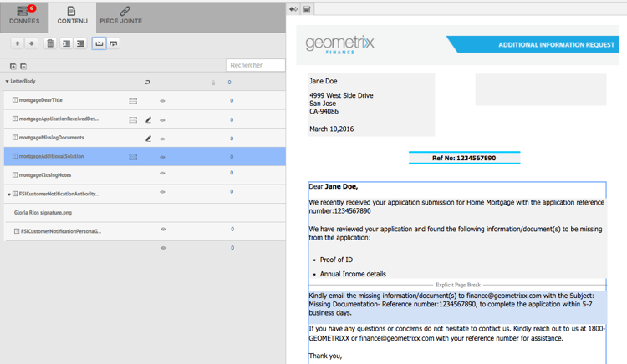Image resolution: width=627 pixels, height=364 pixels.
Task: Toggle eye icon for mortgageMissingDocuments
Action: pos(162,139)
